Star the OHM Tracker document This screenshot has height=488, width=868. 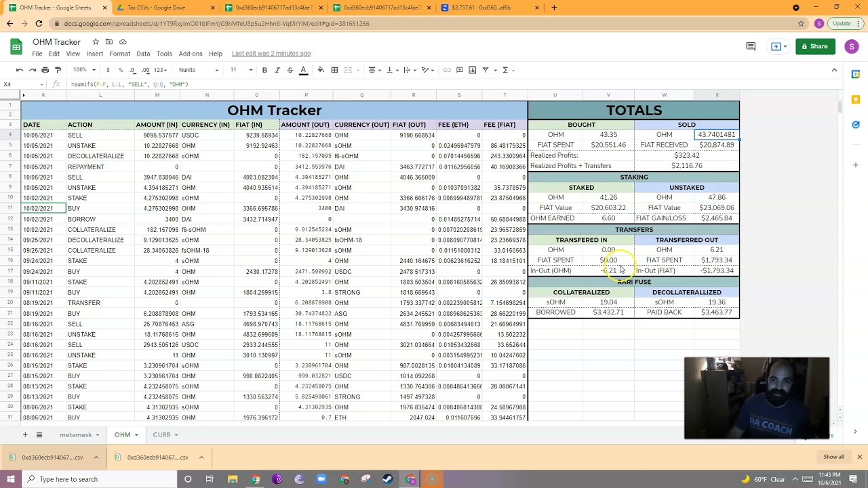coord(96,42)
